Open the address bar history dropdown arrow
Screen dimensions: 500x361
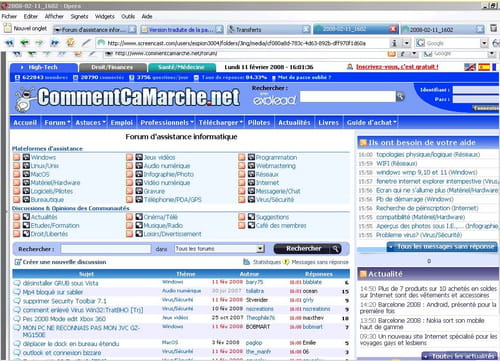[406, 43]
